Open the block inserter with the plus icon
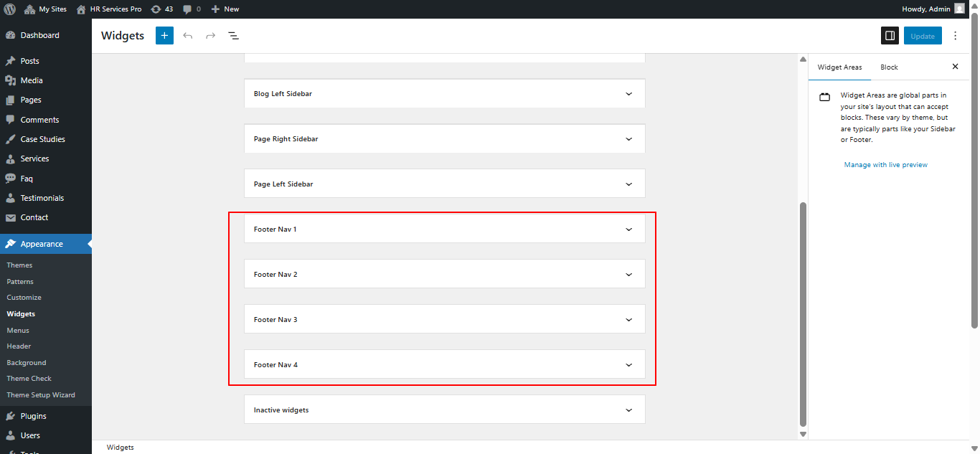 tap(164, 35)
